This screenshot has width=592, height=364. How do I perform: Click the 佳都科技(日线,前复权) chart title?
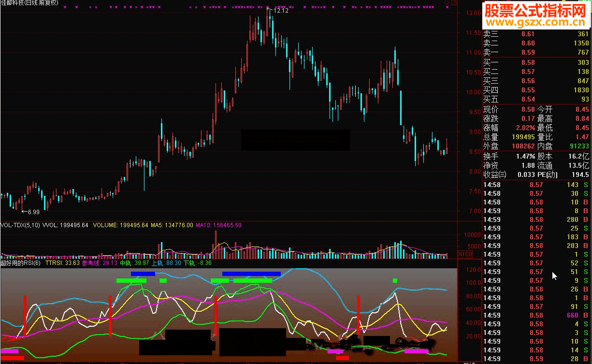(29, 3)
